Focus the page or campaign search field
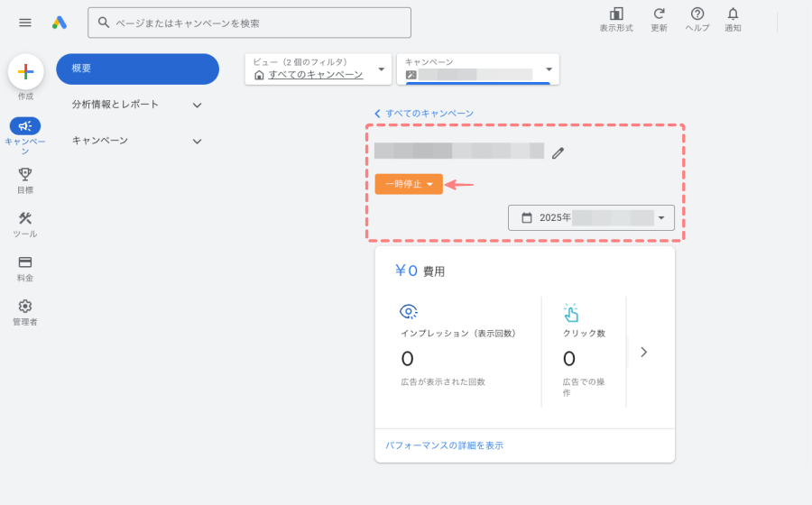 point(249,23)
